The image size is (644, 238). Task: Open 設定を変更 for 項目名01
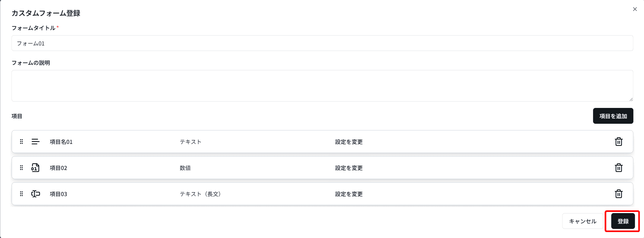pyautogui.click(x=349, y=142)
